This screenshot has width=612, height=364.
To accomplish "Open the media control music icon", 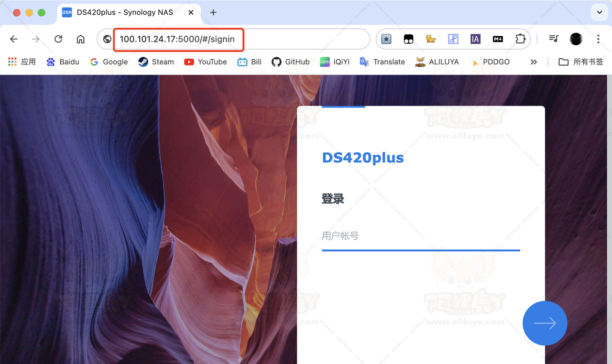I will click(x=554, y=39).
